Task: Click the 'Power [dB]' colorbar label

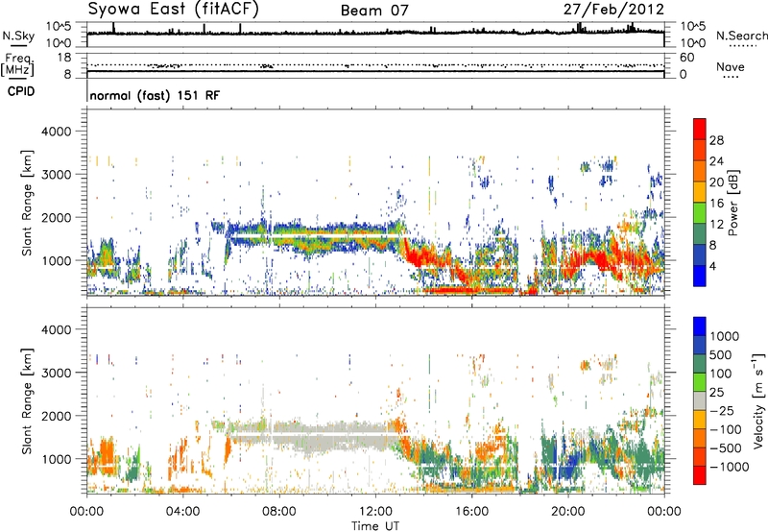Action: click(733, 204)
